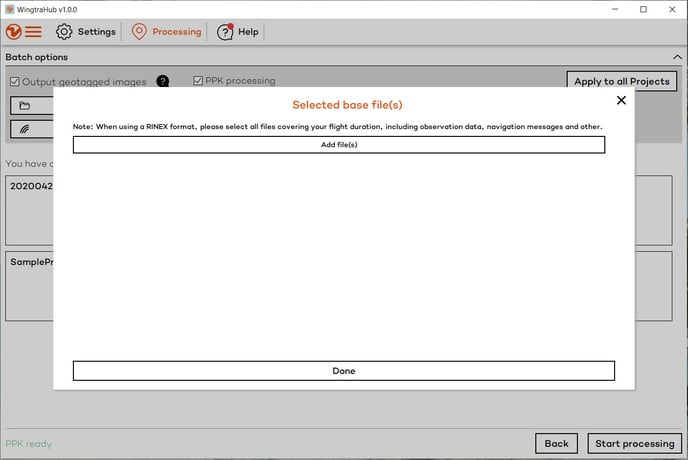Click the Processing location pin icon
This screenshot has height=460, width=688.
[x=139, y=32]
